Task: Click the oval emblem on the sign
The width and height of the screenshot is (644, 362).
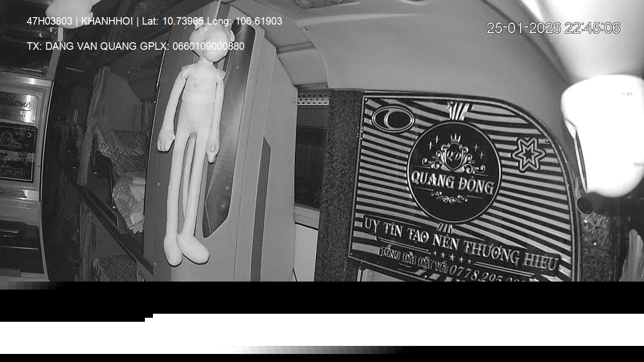Action: (393, 119)
